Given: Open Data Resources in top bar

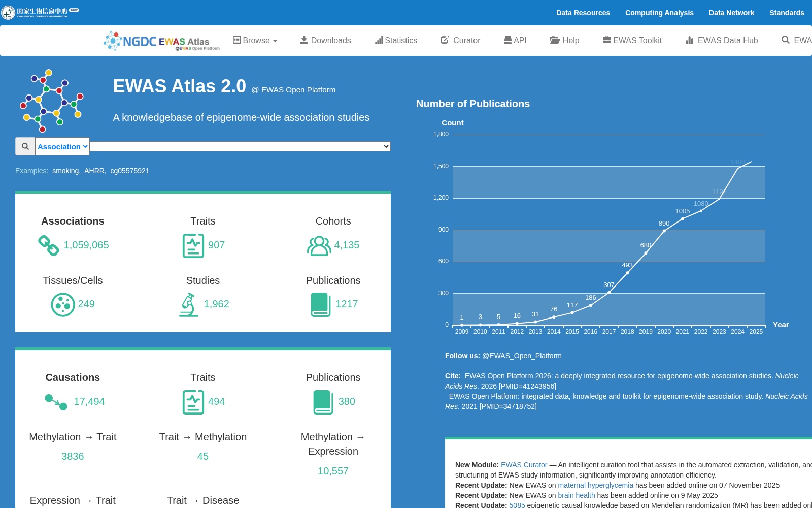Looking at the screenshot, I should [583, 13].
